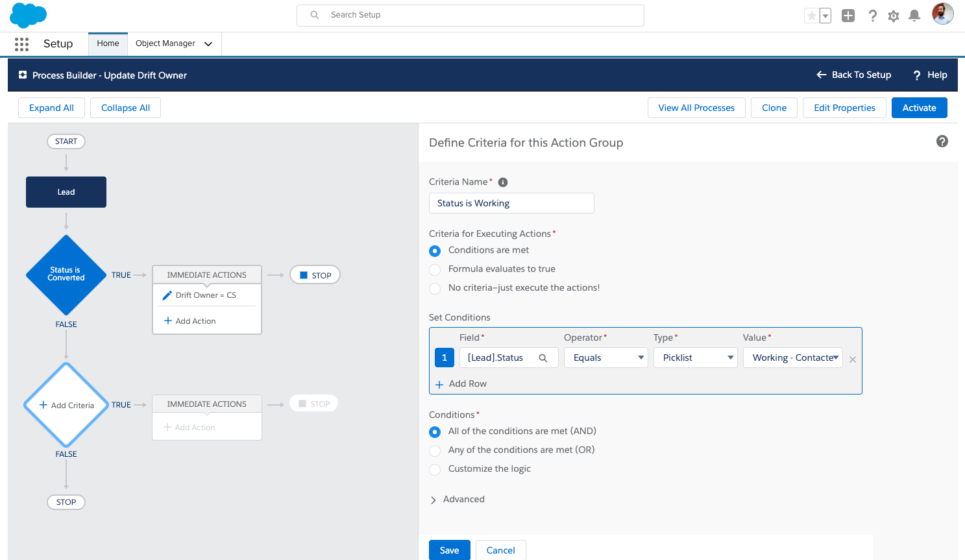Select the Status is Converted diamond
965x560 pixels.
click(66, 275)
